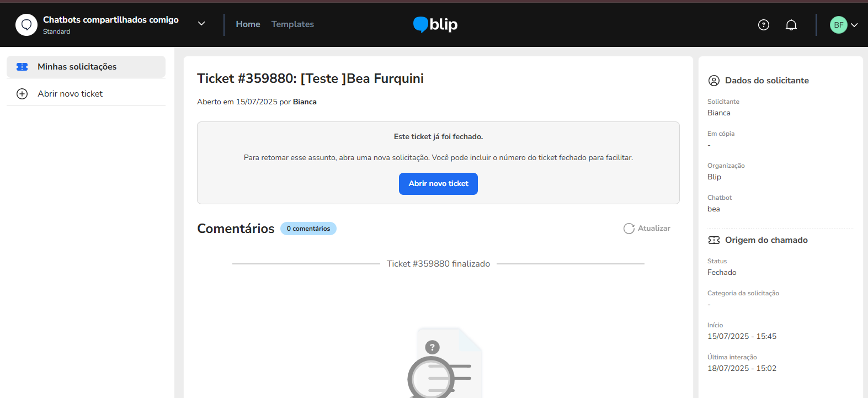Expand the Chatbots compartilhados comigo dropdown
This screenshot has height=398, width=868.
pos(201,24)
